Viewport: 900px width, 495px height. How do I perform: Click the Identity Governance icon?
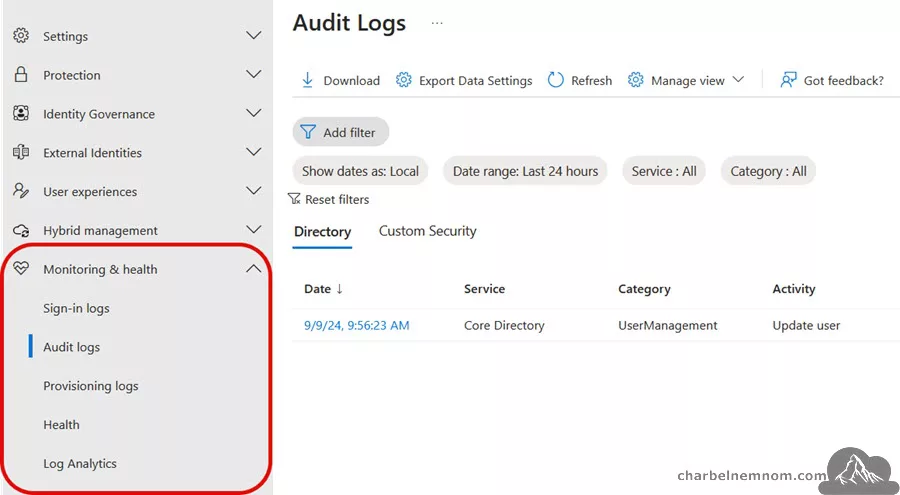pos(21,113)
